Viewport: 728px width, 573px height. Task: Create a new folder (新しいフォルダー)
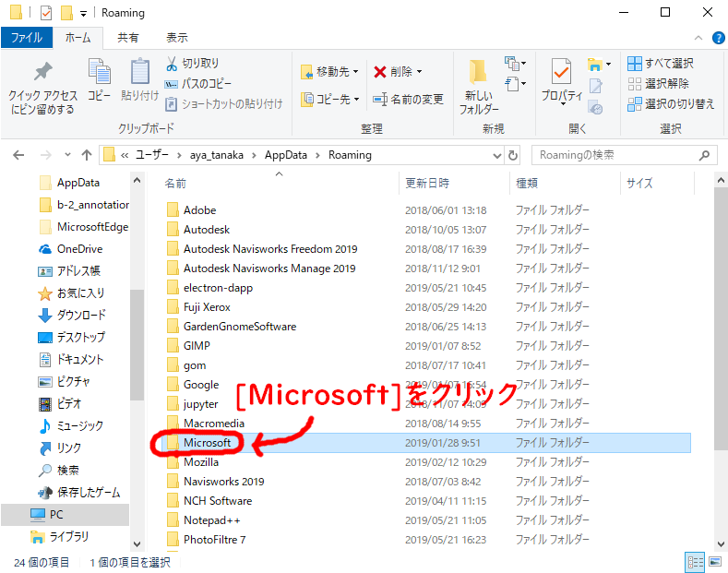pyautogui.click(x=479, y=88)
